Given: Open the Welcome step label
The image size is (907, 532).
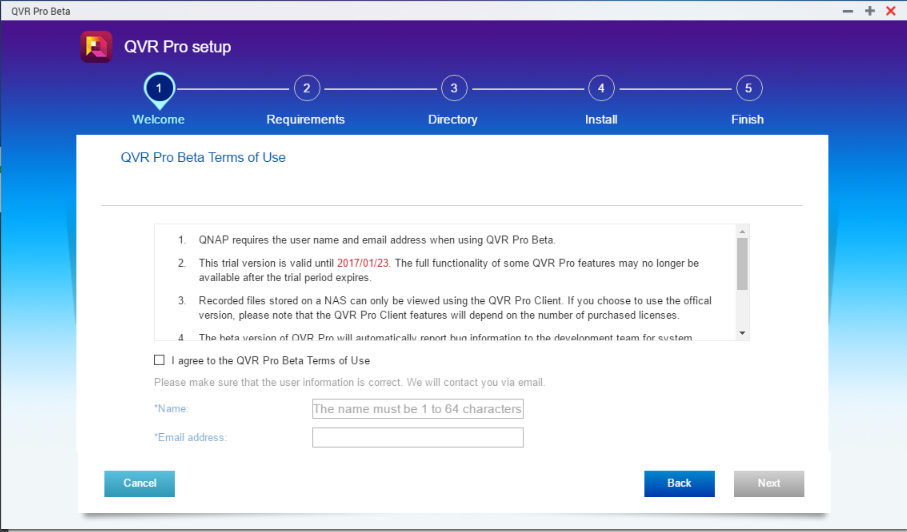Looking at the screenshot, I should pyautogui.click(x=158, y=120).
